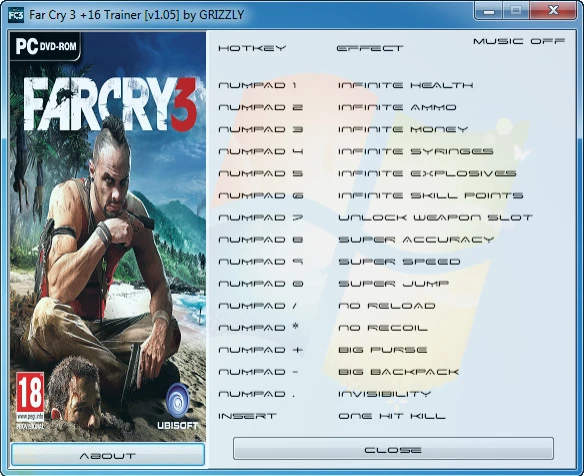
Task: Select the 'Super Speed' text
Action: coord(399,261)
